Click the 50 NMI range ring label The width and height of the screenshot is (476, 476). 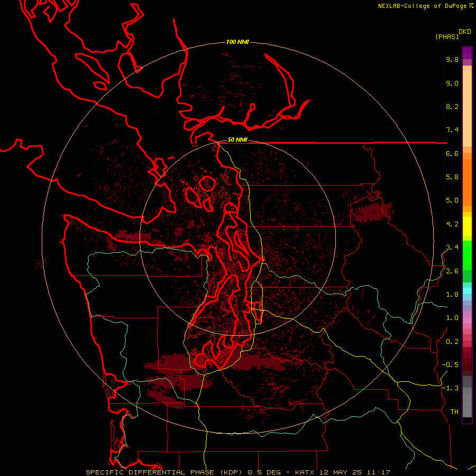click(x=237, y=140)
